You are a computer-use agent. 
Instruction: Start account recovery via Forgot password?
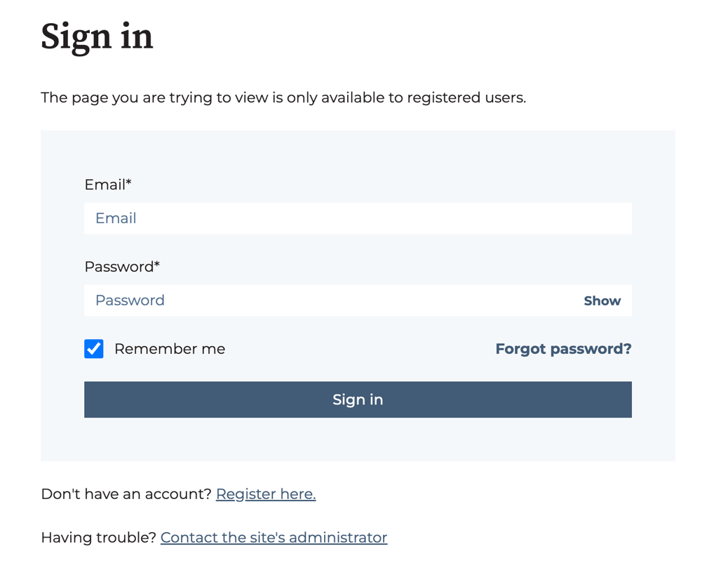pyautogui.click(x=563, y=348)
